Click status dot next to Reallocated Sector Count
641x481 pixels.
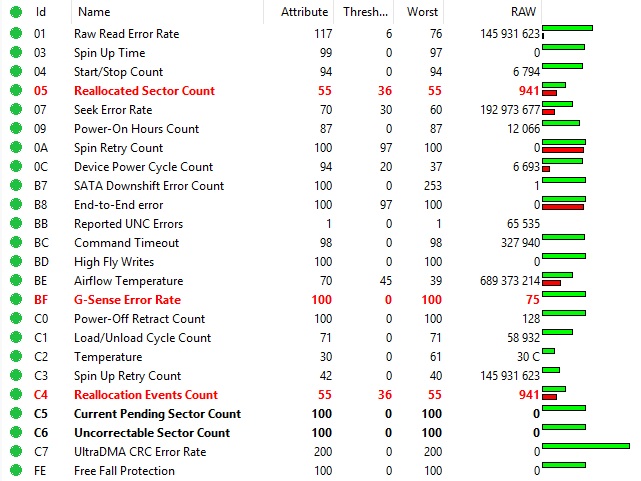16,90
